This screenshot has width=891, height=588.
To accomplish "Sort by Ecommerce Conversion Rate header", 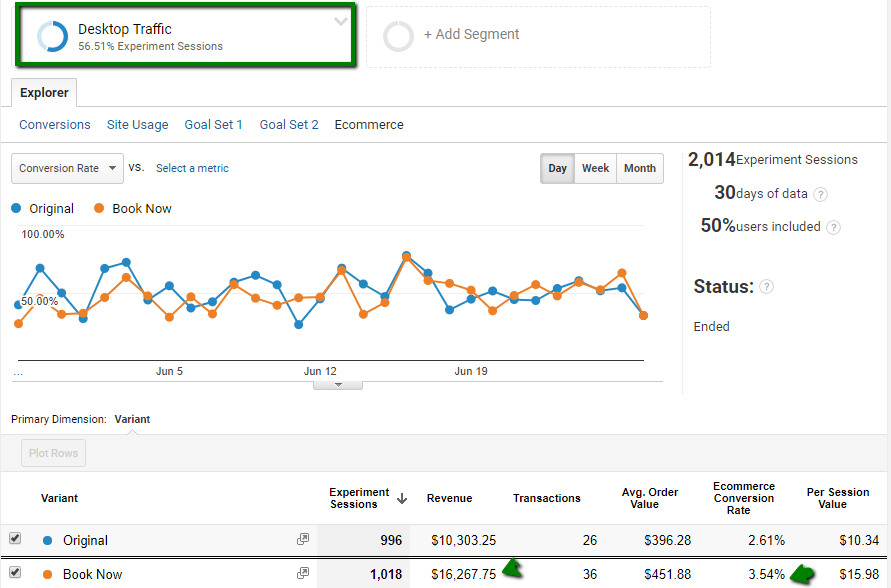I will (x=743, y=498).
